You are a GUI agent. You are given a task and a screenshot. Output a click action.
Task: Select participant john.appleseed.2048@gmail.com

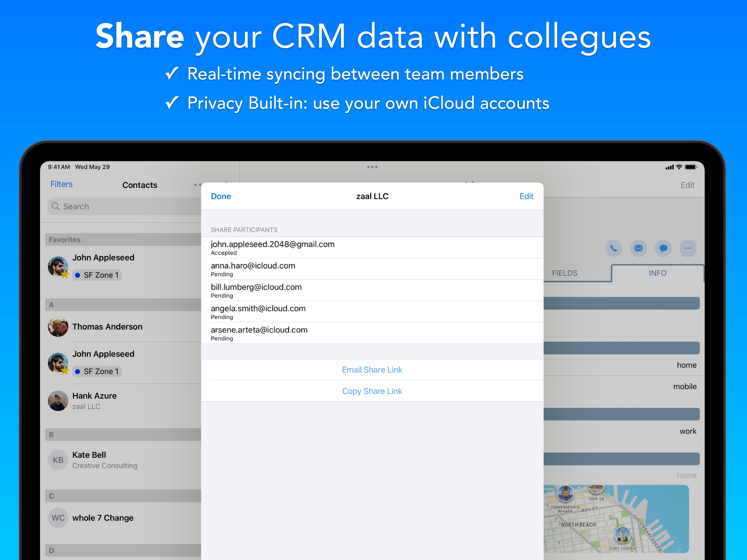tap(372, 247)
